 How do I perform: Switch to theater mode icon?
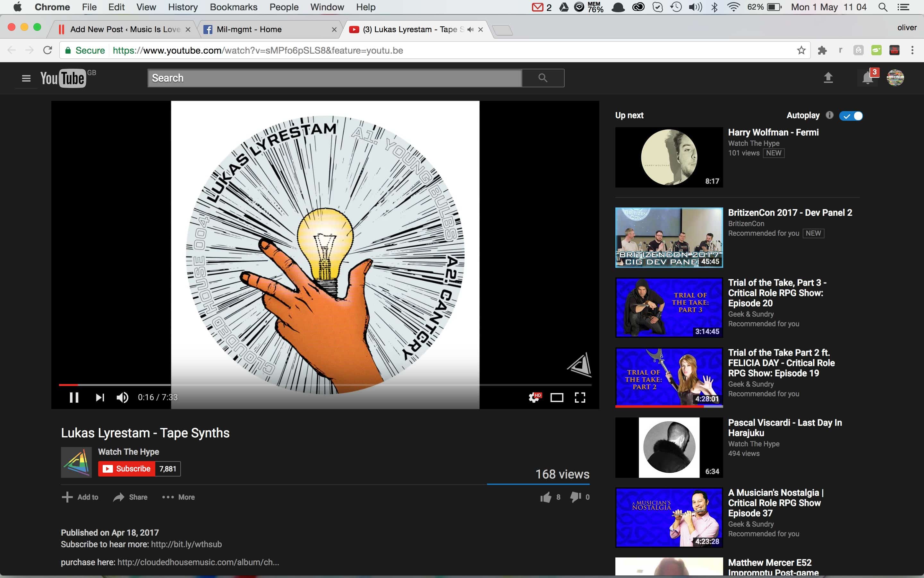[557, 398]
